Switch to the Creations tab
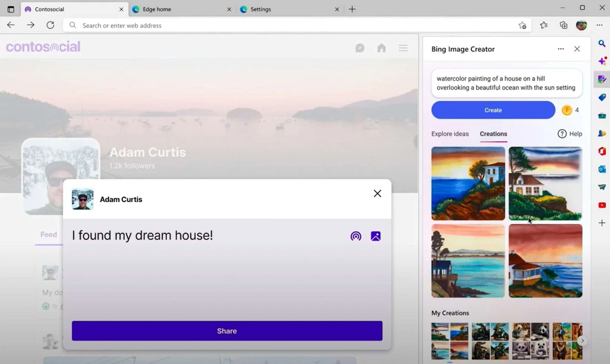Image resolution: width=610 pixels, height=364 pixels. pos(493,134)
